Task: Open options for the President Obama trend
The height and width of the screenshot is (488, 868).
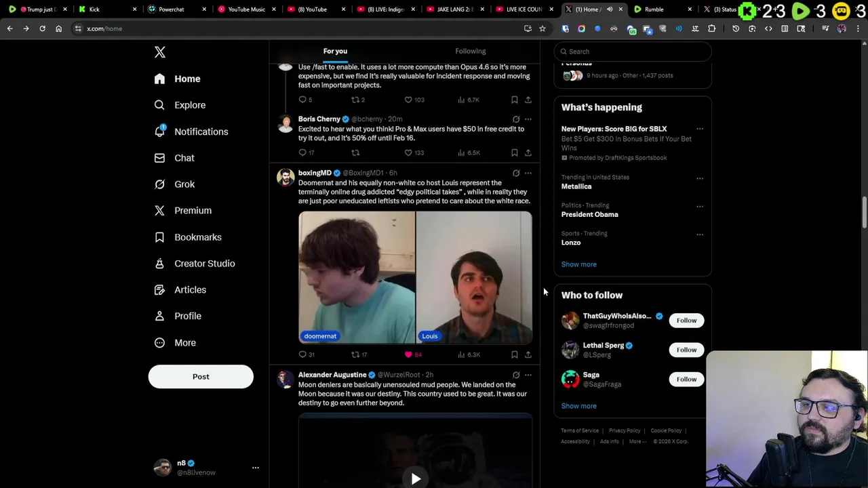Action: [700, 207]
